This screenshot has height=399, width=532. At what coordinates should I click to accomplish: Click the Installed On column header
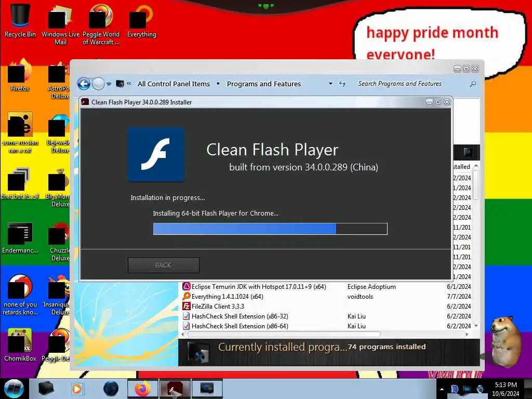(x=462, y=167)
